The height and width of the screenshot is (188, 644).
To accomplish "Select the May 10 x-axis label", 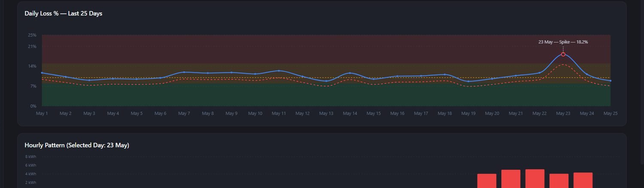I will point(255,113).
